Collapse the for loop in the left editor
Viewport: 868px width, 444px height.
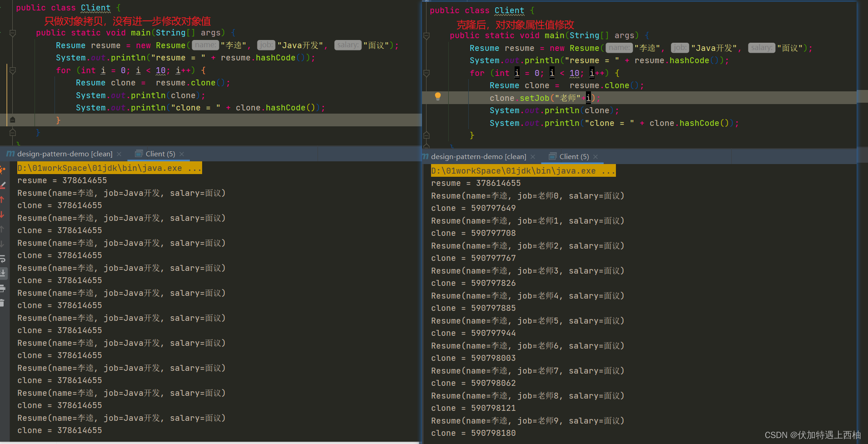tap(13, 70)
